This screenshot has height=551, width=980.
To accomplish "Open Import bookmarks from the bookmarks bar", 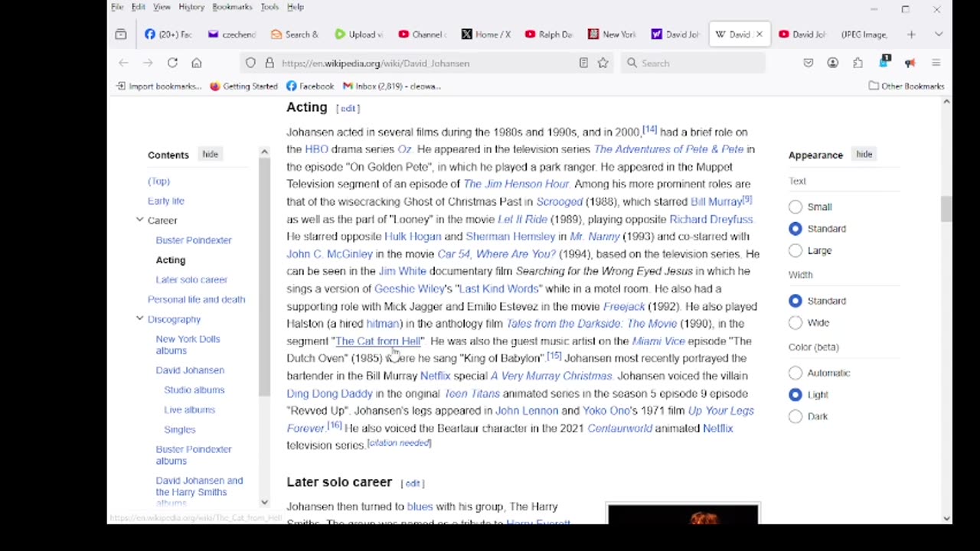I will [158, 86].
